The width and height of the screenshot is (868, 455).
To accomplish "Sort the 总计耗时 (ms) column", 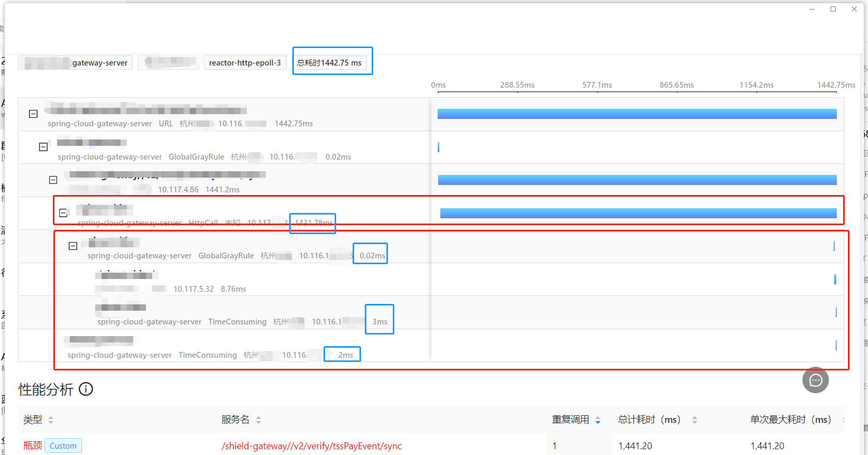I will (695, 420).
